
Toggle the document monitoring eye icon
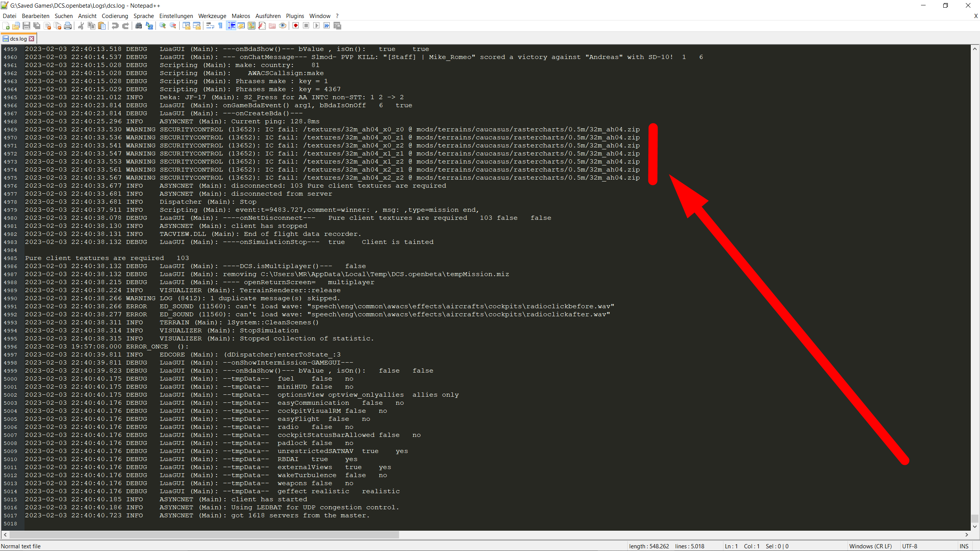click(x=283, y=26)
